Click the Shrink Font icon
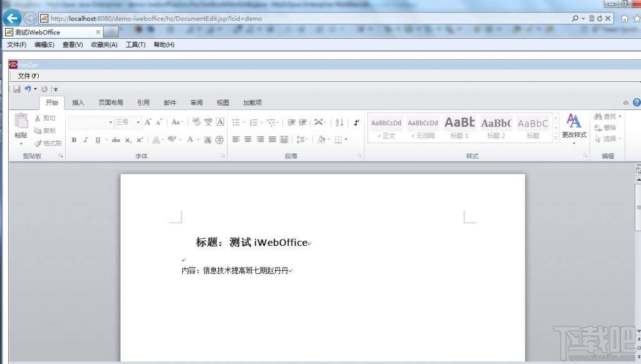Image resolution: width=641 pixels, height=364 pixels. 160,122
